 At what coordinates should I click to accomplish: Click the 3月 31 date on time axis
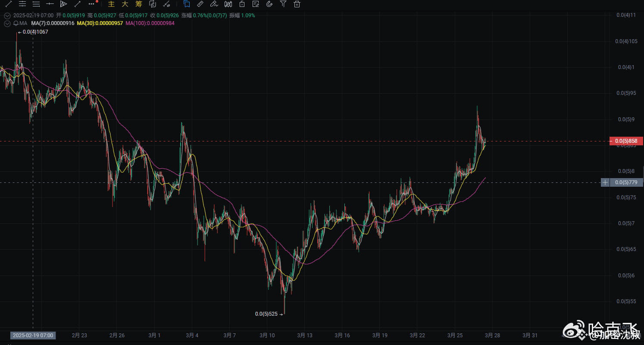pos(530,335)
